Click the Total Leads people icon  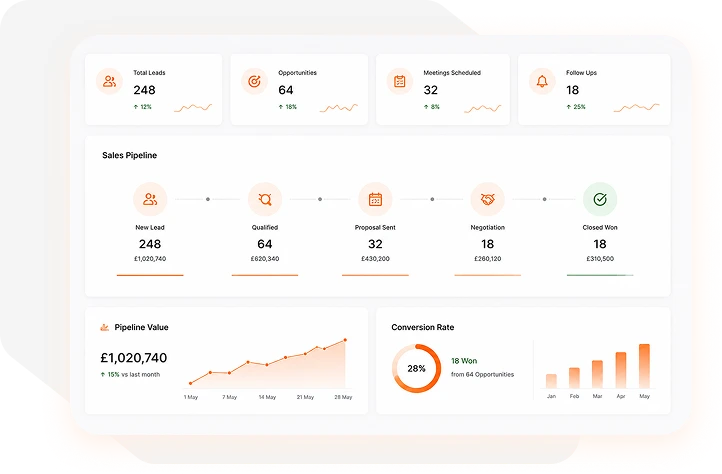pos(109,82)
